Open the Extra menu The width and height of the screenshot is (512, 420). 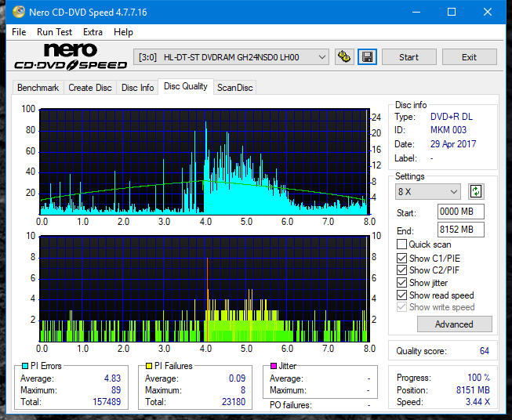point(93,32)
